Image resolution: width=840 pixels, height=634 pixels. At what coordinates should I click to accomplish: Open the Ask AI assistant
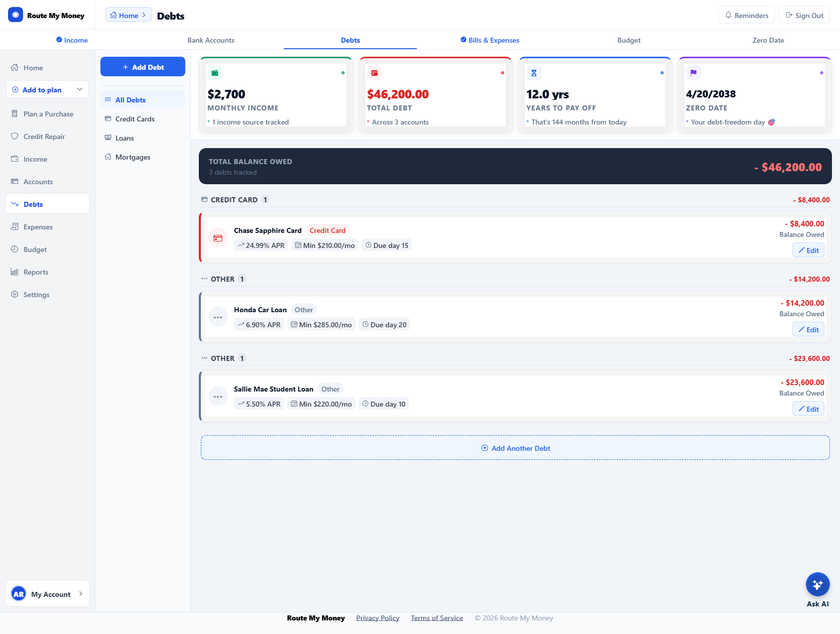coord(817,584)
